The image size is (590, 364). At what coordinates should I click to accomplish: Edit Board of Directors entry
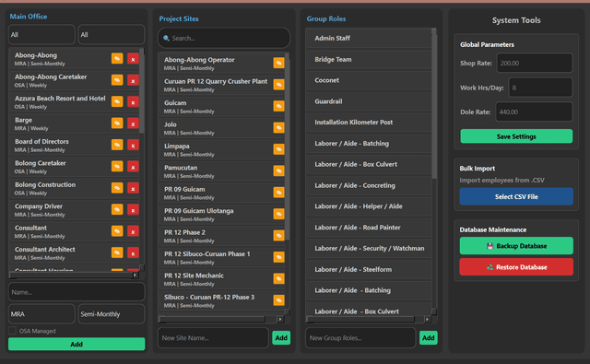click(x=117, y=145)
